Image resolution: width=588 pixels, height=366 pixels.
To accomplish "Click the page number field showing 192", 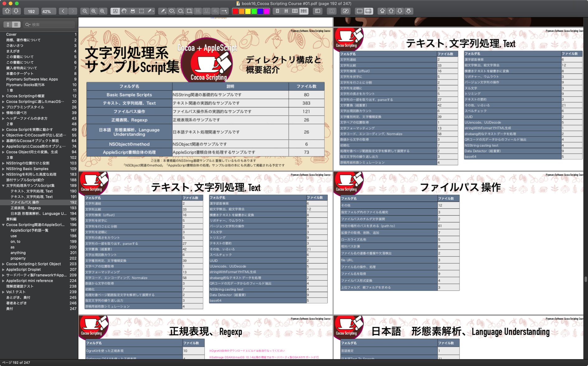I will (x=31, y=12).
